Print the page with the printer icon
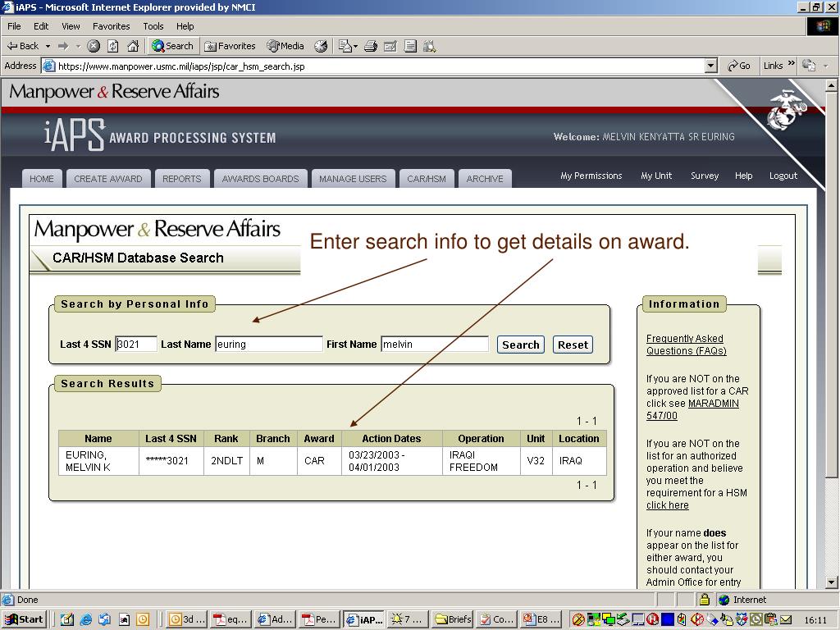840x630 pixels. click(371, 46)
